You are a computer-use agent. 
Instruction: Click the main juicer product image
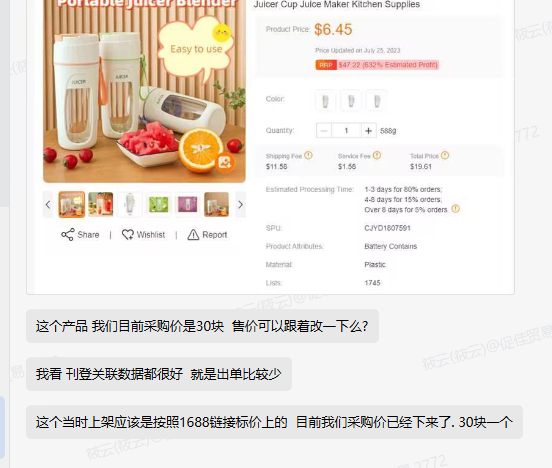144,91
